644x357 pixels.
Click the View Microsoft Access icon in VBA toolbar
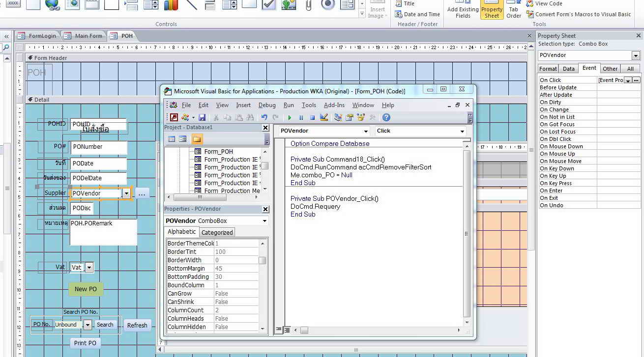pyautogui.click(x=174, y=117)
